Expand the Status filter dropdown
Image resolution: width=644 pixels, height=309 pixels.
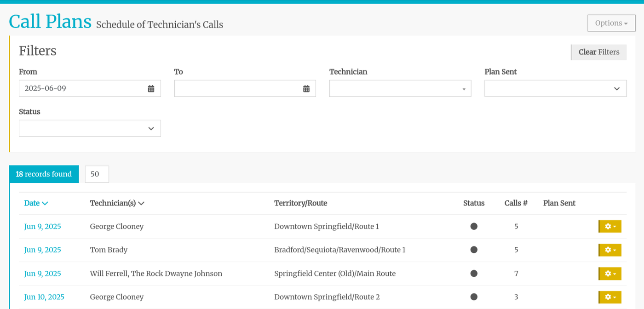coord(90,128)
